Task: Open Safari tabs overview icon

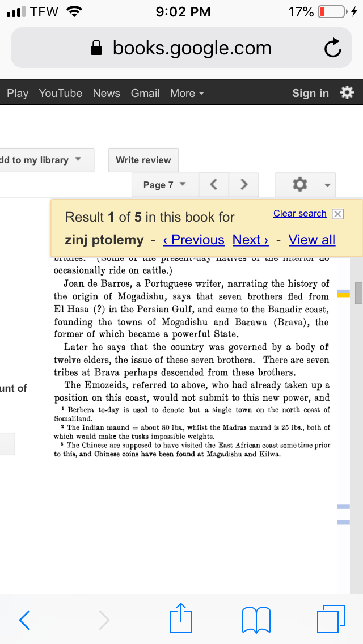Action: [x=331, y=619]
